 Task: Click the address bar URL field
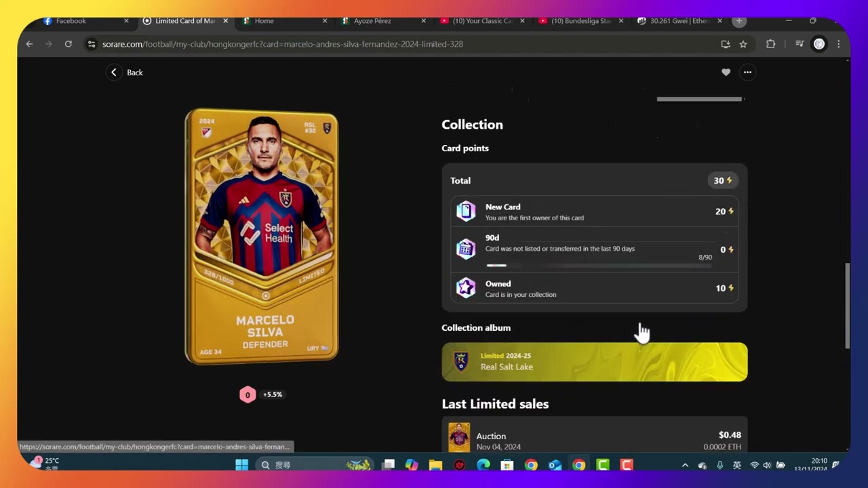pos(407,44)
